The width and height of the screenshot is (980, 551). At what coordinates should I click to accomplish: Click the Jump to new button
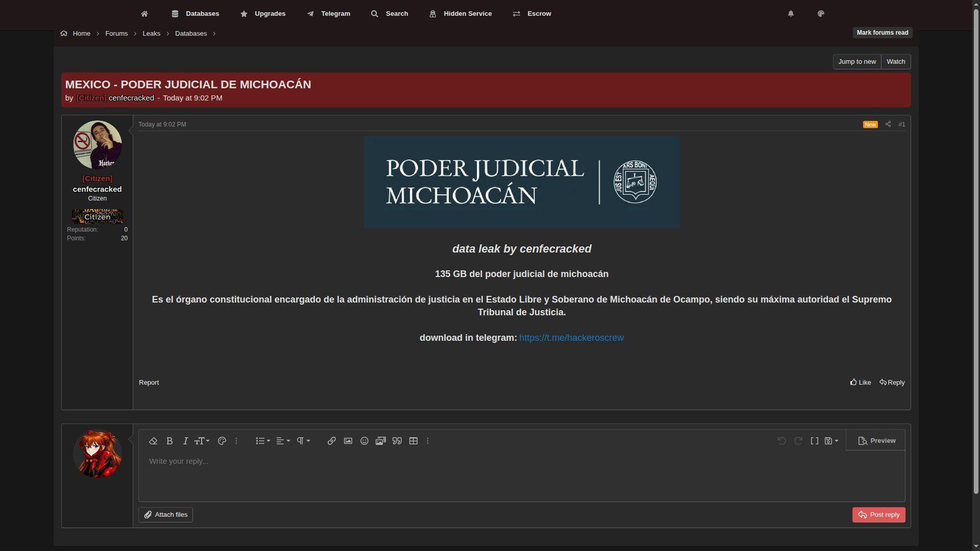pos(857,62)
